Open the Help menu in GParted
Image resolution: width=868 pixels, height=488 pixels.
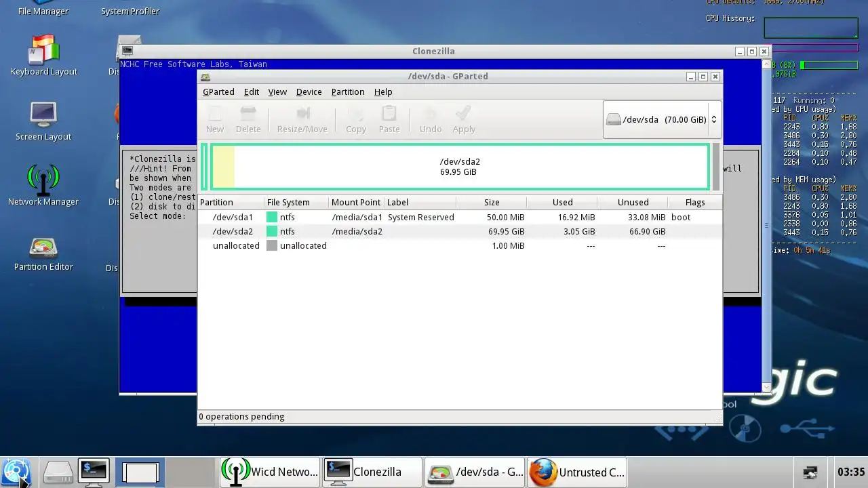click(383, 91)
